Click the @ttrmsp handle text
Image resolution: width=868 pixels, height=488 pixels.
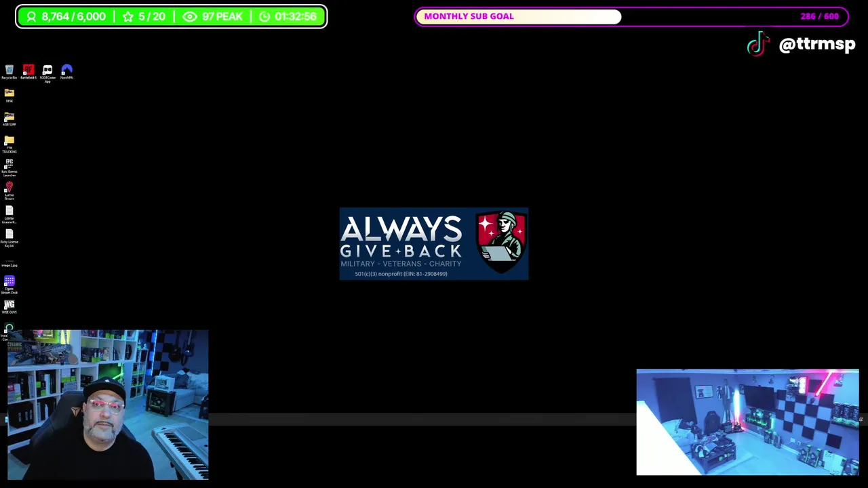point(817,44)
